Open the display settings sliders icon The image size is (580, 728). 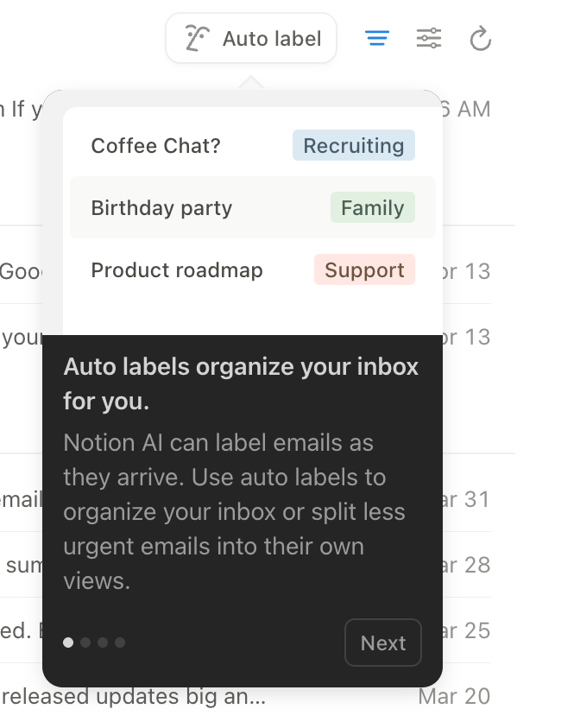click(x=429, y=38)
